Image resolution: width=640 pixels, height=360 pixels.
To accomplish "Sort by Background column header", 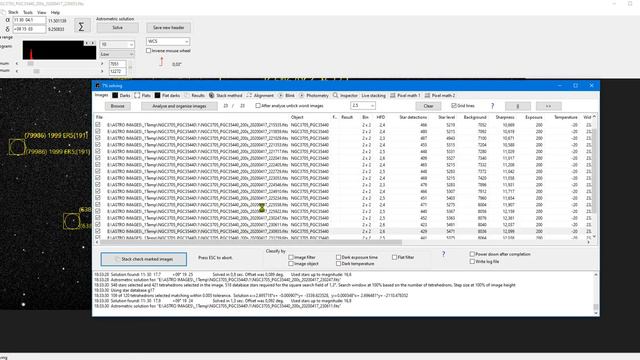I will pyautogui.click(x=475, y=117).
